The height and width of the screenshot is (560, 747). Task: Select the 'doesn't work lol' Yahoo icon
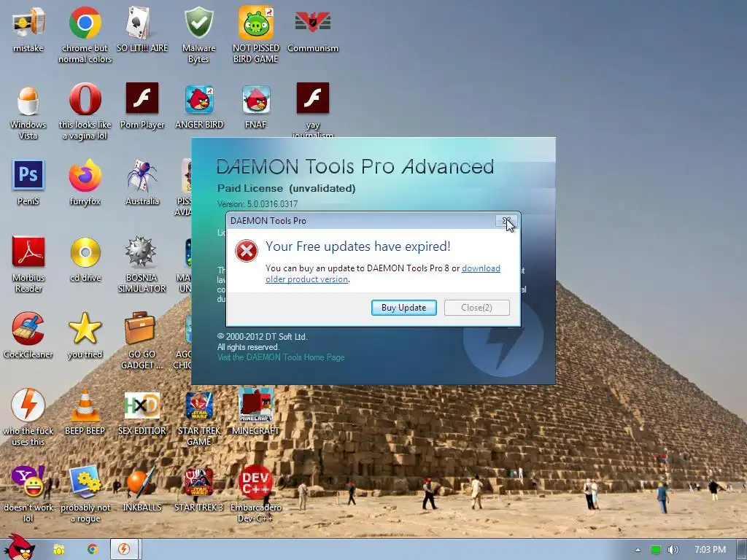[28, 482]
